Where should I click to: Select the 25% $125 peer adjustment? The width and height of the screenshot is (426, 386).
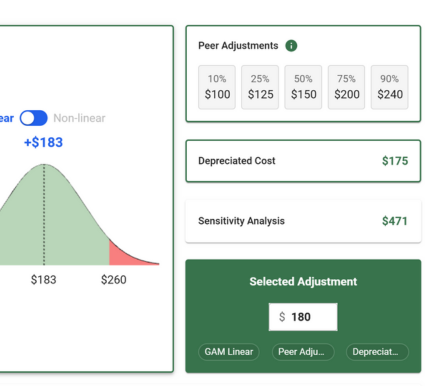[x=260, y=87]
